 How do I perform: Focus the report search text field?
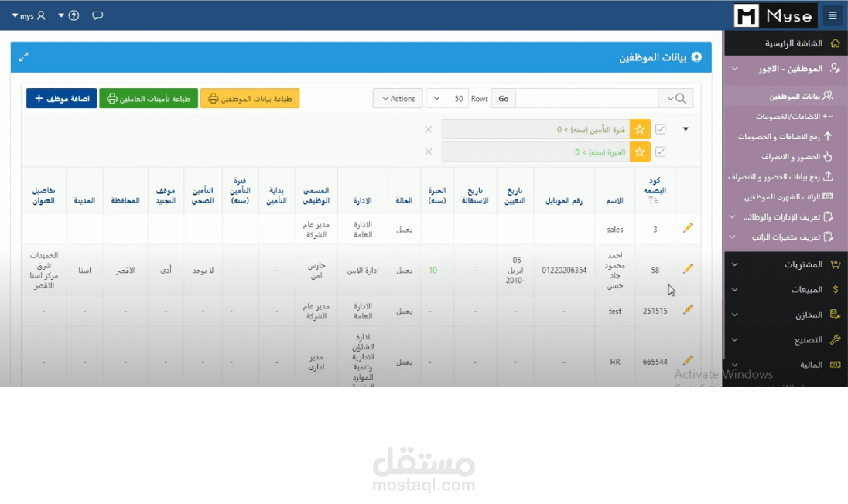point(586,98)
